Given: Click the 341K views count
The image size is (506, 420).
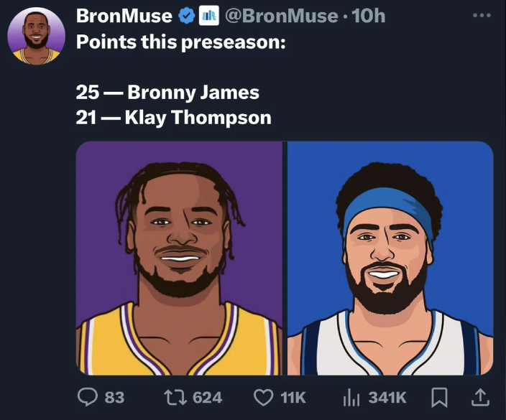Looking at the screenshot, I should [387, 397].
